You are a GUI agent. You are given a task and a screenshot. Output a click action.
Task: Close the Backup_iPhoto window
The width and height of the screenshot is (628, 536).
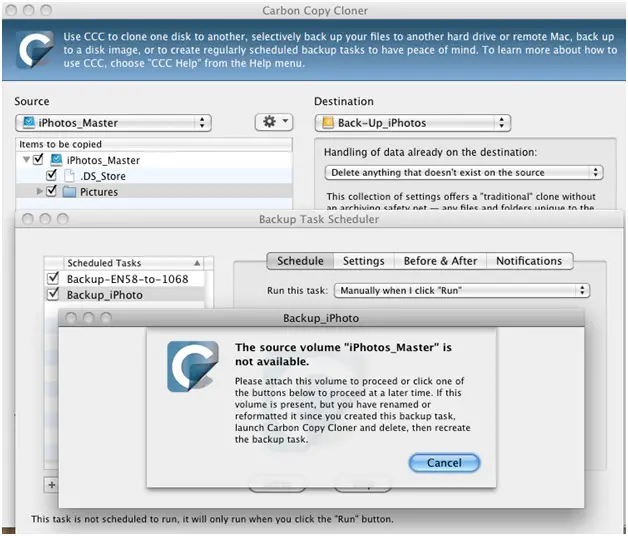click(71, 318)
